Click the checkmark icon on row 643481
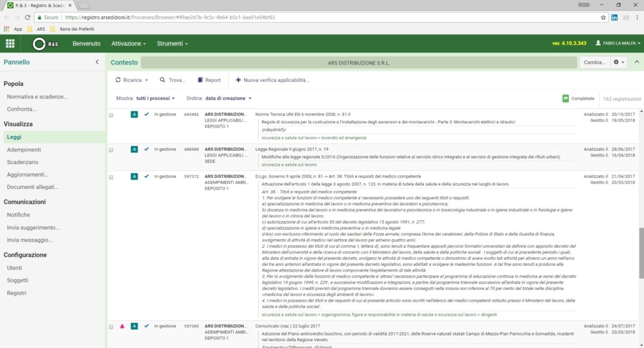 [x=146, y=115]
